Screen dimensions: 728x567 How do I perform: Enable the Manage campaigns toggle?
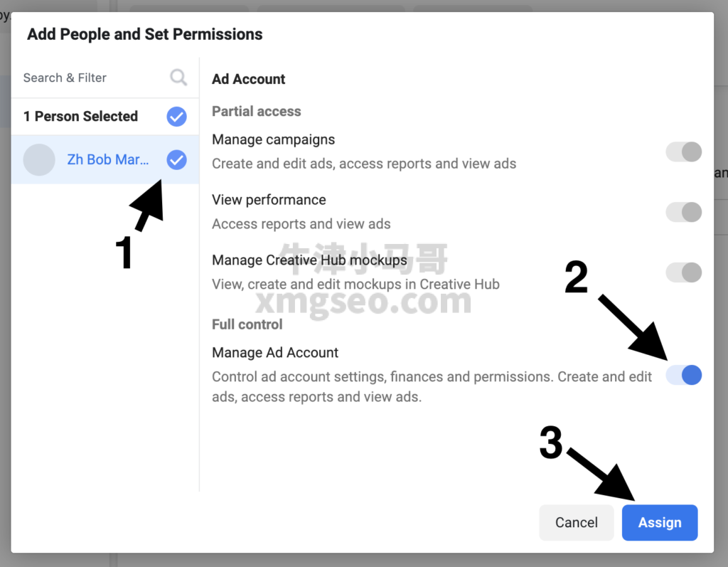[683, 152]
